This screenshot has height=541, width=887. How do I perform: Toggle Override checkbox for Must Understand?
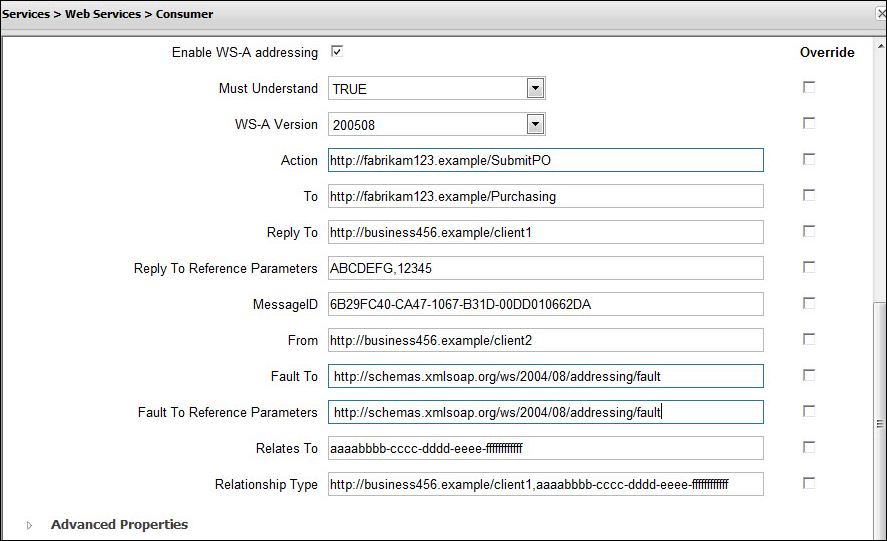pyautogui.click(x=809, y=87)
